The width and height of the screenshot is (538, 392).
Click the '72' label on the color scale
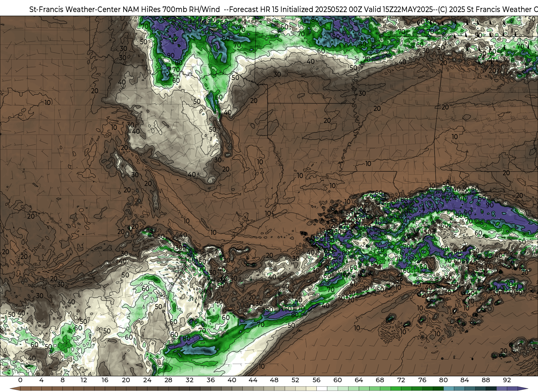401,380
